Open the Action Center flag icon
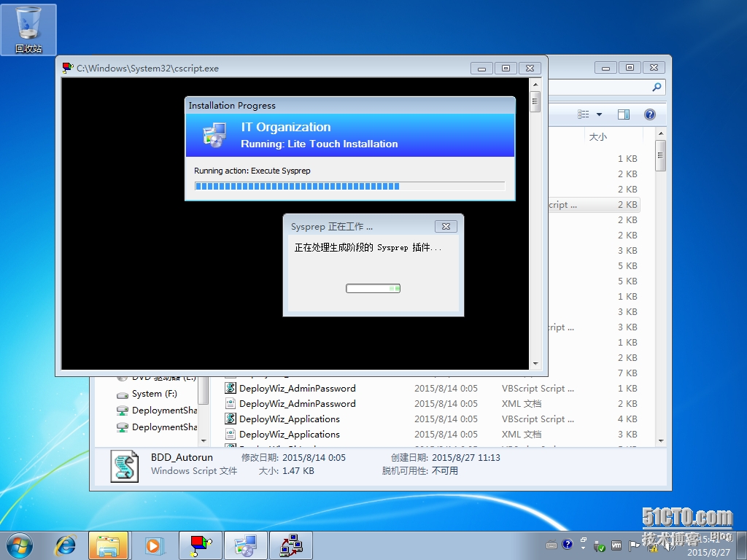 (634, 545)
